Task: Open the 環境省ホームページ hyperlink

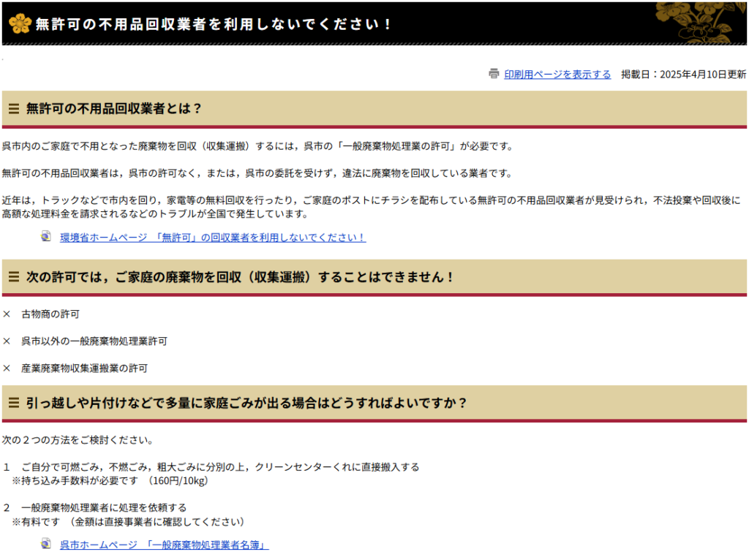Action: pos(210,237)
